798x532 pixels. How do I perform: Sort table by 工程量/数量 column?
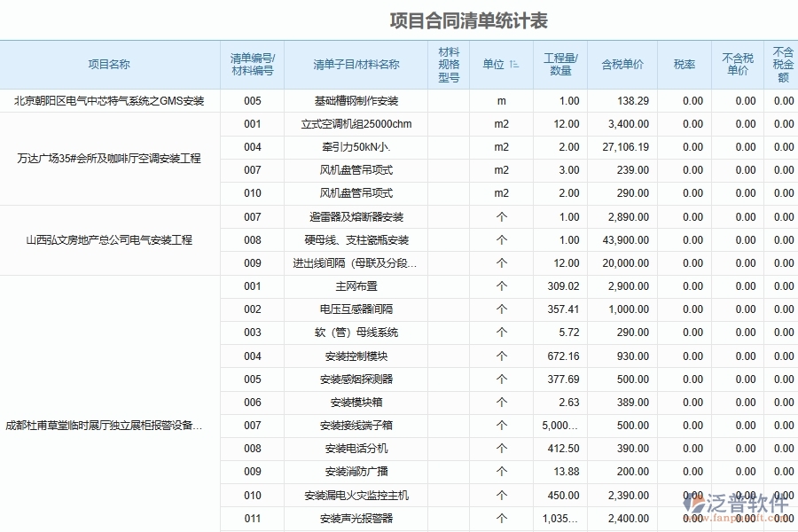click(559, 65)
